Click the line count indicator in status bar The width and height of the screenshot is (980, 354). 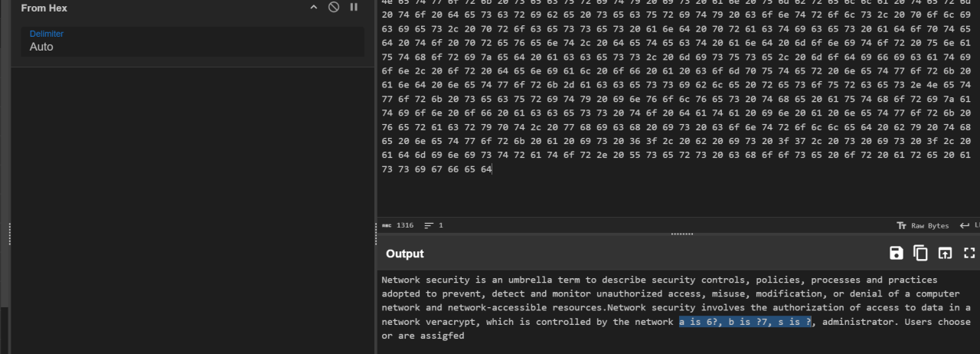[433, 225]
